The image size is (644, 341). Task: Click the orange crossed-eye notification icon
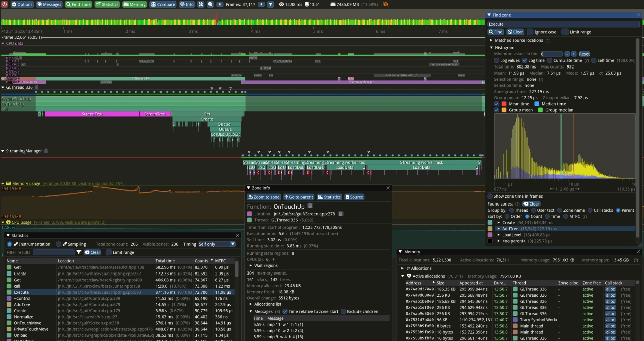coord(385,4)
